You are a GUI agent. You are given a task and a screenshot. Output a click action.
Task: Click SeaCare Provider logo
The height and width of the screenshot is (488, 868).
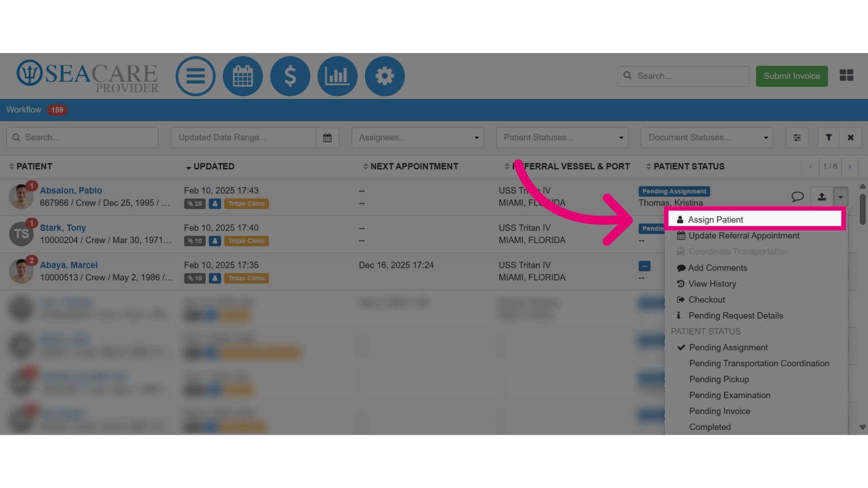88,76
